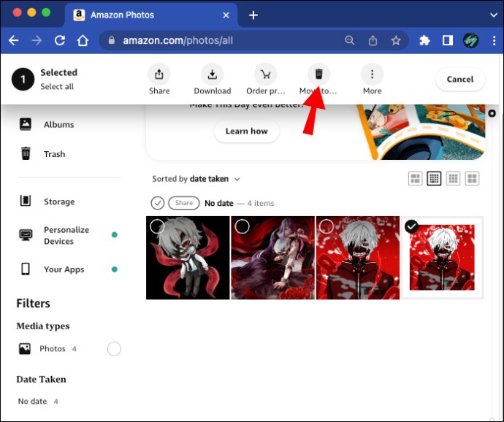Click the Share icon in the selection toolbar
The width and height of the screenshot is (504, 422).
click(159, 74)
